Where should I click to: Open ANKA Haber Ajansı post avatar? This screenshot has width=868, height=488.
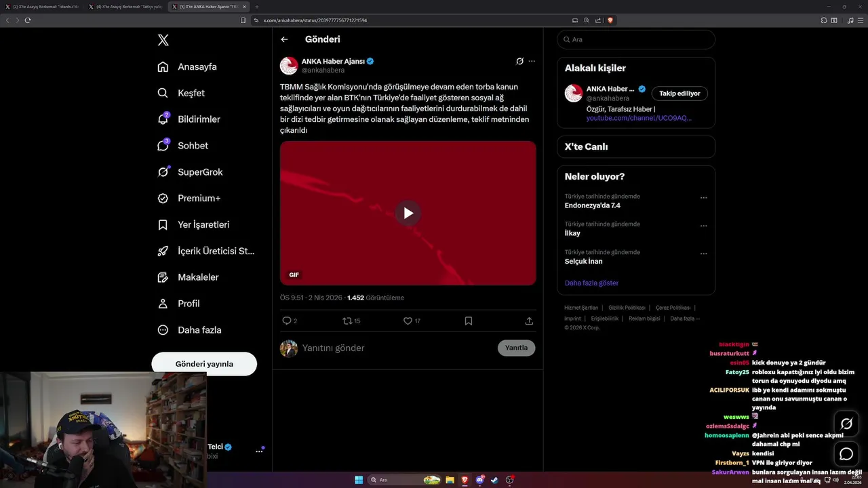pos(289,66)
